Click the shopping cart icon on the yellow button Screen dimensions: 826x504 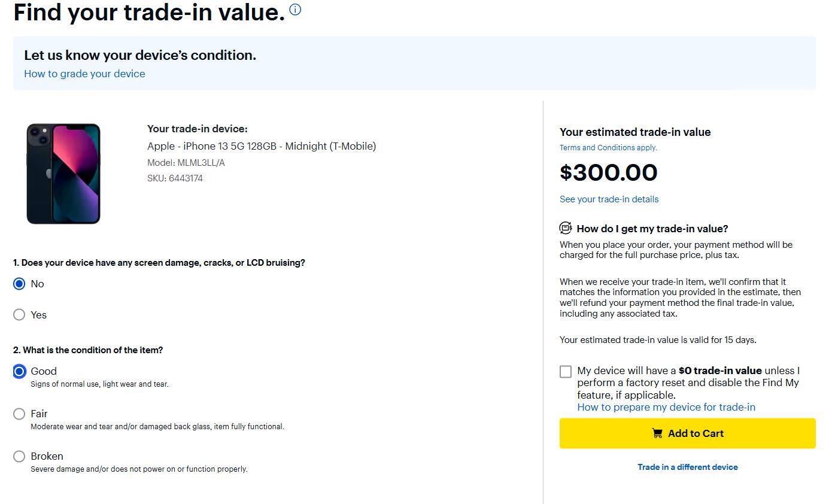[x=657, y=433]
